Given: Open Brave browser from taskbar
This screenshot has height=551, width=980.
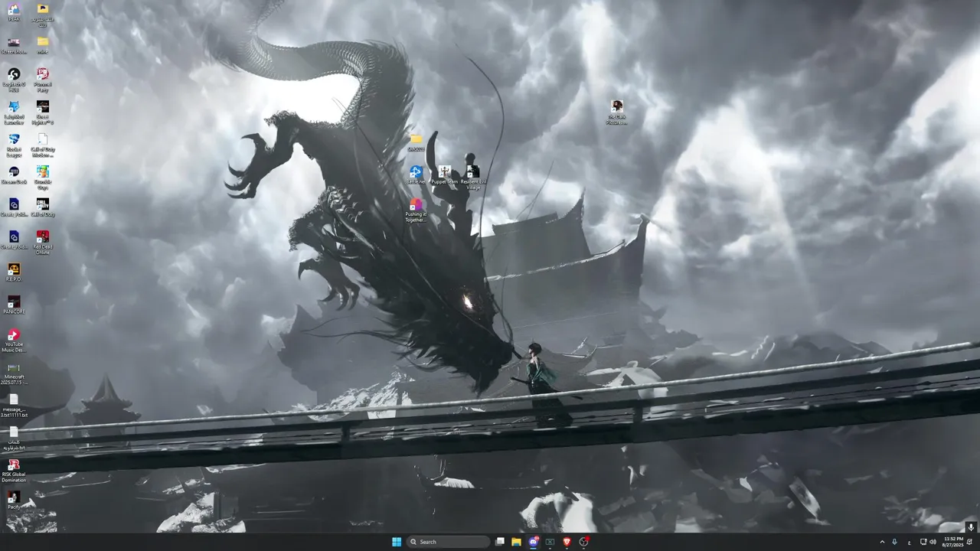Looking at the screenshot, I should pyautogui.click(x=567, y=542).
